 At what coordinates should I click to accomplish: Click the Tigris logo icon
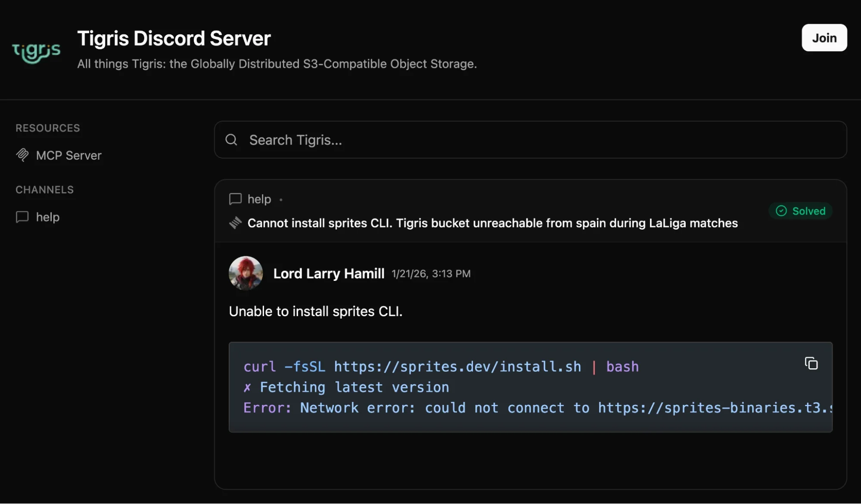[37, 50]
